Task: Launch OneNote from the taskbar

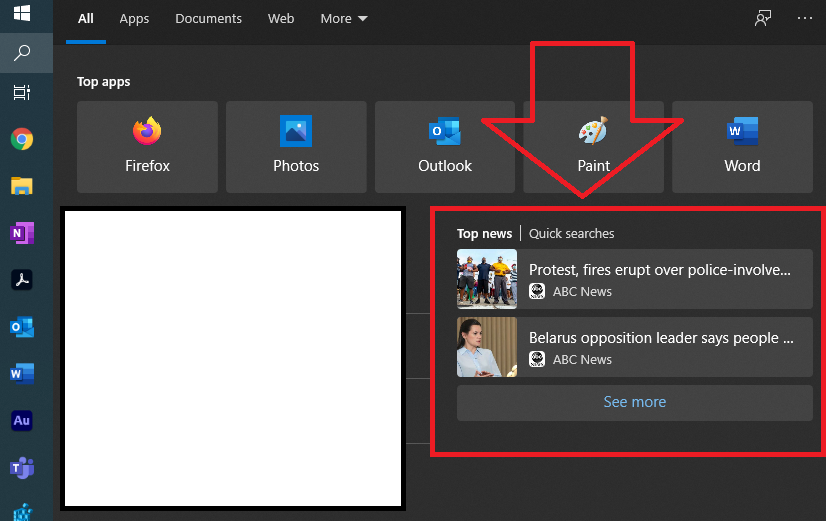Action: pos(22,233)
